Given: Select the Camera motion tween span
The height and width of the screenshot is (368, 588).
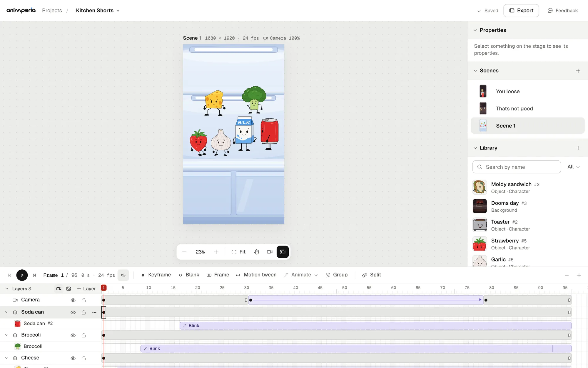Looking at the screenshot, I should point(366,300).
